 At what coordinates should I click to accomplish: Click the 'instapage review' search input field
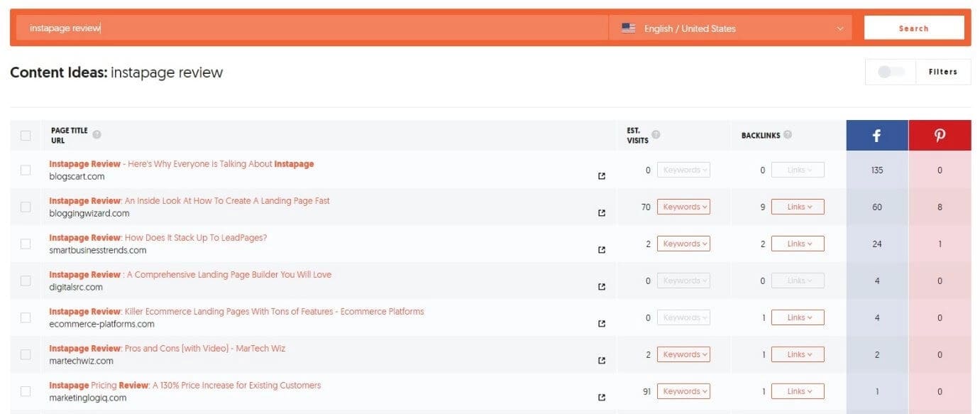pyautogui.click(x=312, y=28)
